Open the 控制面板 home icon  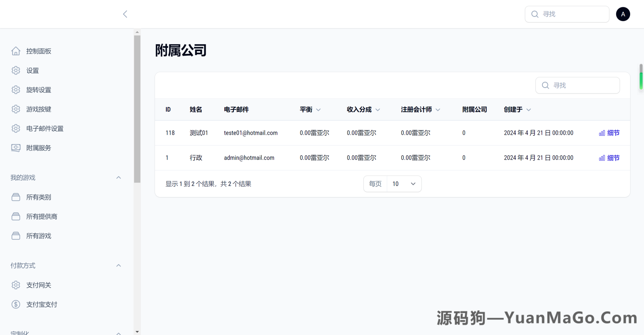pos(16,51)
